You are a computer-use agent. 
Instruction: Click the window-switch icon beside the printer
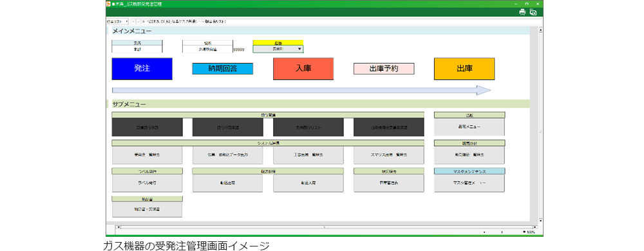click(x=533, y=12)
